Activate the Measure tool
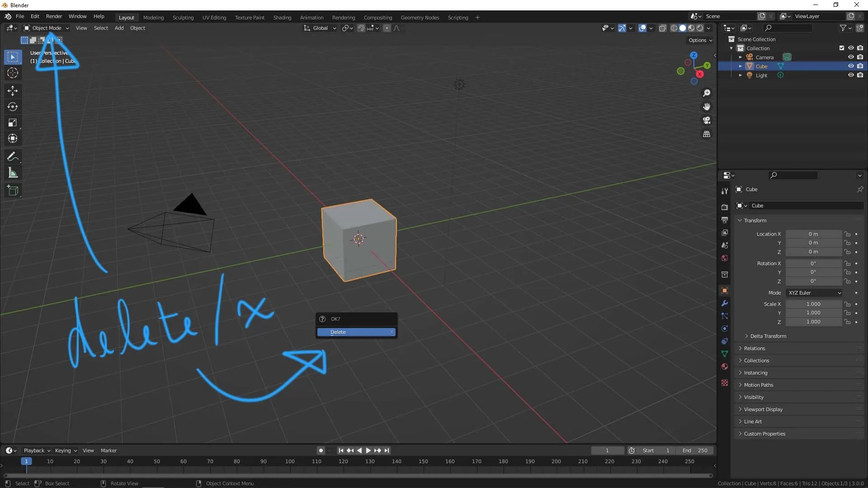Image resolution: width=868 pixels, height=488 pixels. (x=12, y=172)
